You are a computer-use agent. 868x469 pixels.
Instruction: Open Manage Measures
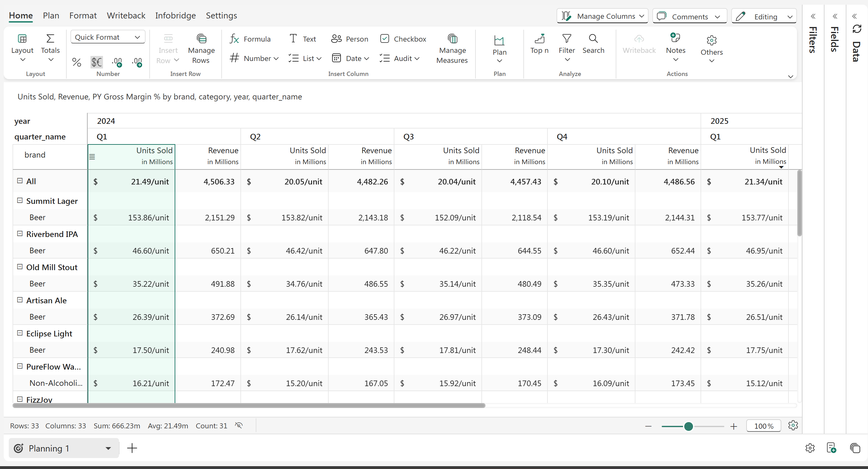click(452, 49)
